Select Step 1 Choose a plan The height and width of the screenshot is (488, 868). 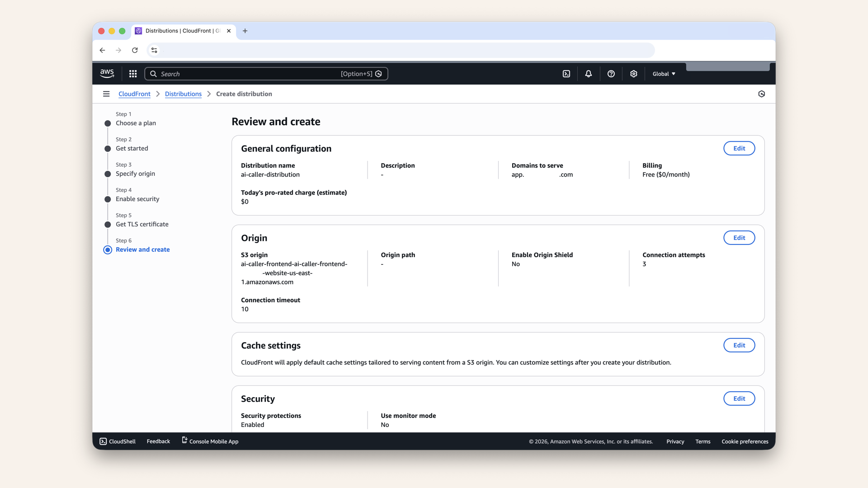pyautogui.click(x=136, y=123)
